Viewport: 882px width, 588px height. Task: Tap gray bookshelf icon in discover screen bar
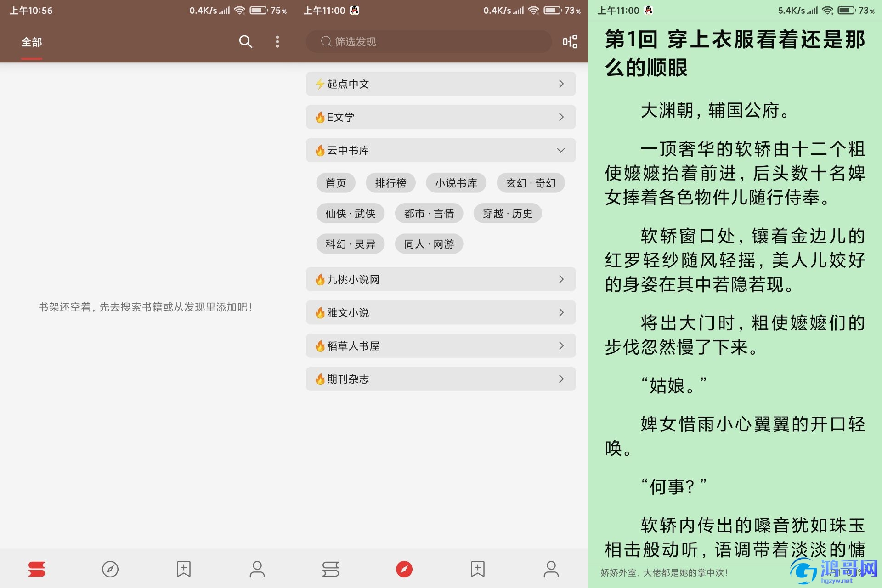click(331, 569)
